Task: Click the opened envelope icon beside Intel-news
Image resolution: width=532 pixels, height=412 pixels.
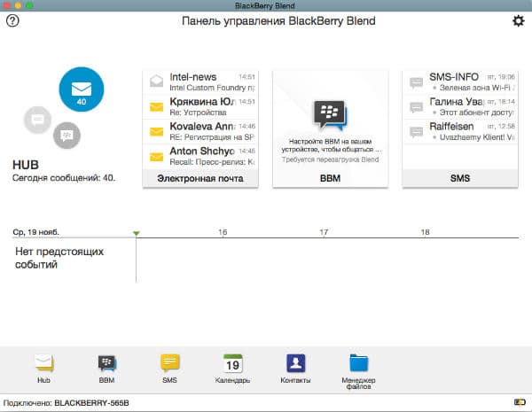Action: coord(156,81)
